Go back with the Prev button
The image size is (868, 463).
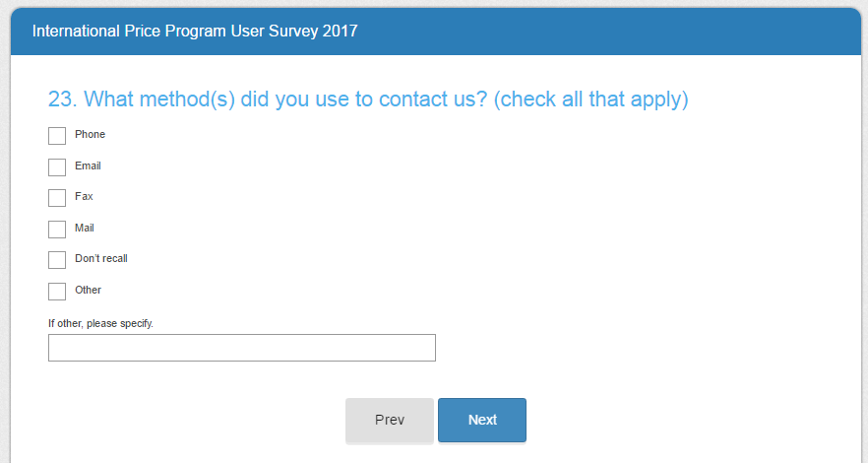(x=390, y=420)
